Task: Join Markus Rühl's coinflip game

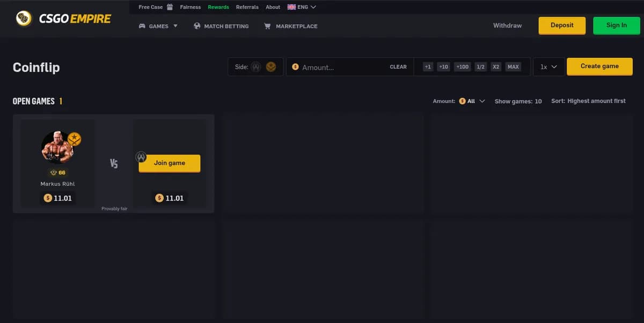Action: [x=170, y=163]
